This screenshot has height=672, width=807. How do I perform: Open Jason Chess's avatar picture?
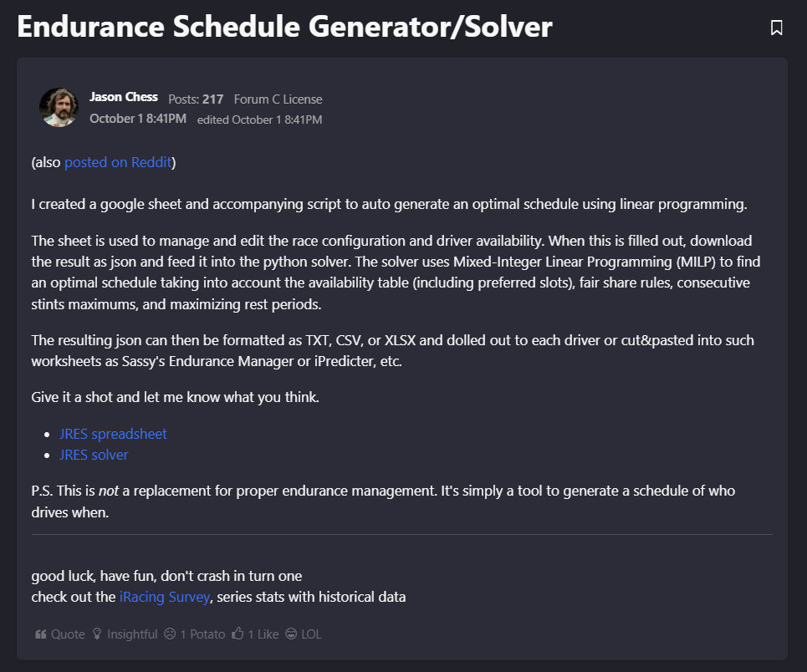click(x=59, y=107)
